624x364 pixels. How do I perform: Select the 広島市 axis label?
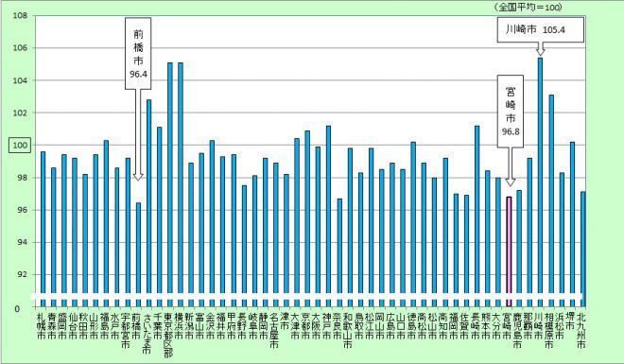[x=390, y=326]
